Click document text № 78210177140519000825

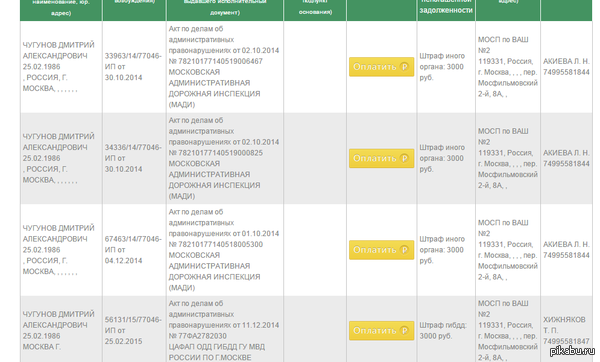pos(216,153)
